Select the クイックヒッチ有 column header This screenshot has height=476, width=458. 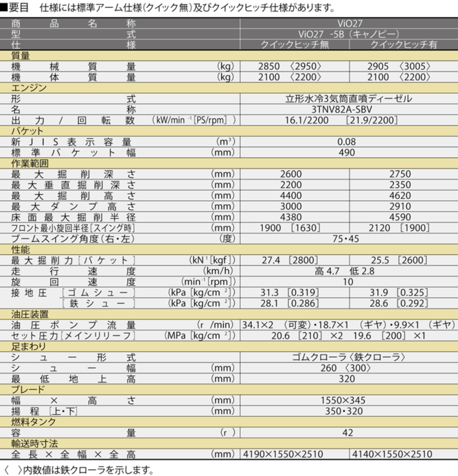(x=403, y=45)
